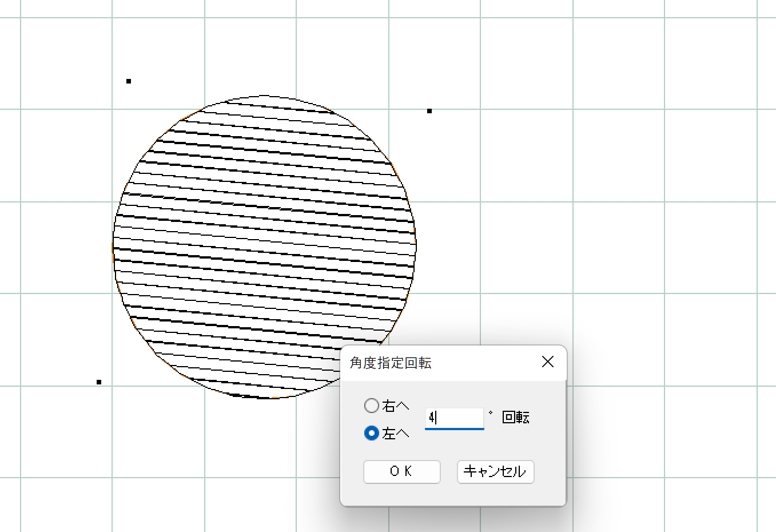Click the 回転 label beside the angle field
The width and height of the screenshot is (776, 532).
click(x=516, y=418)
